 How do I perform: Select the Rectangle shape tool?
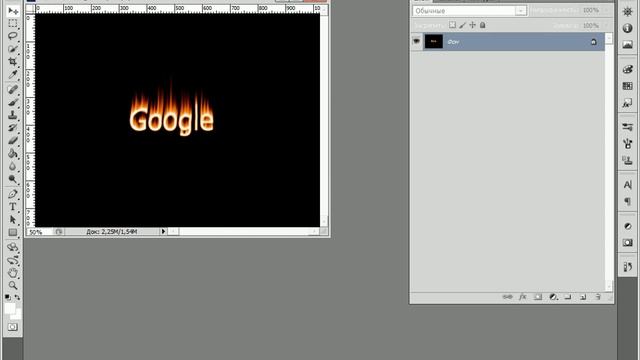coord(13,232)
